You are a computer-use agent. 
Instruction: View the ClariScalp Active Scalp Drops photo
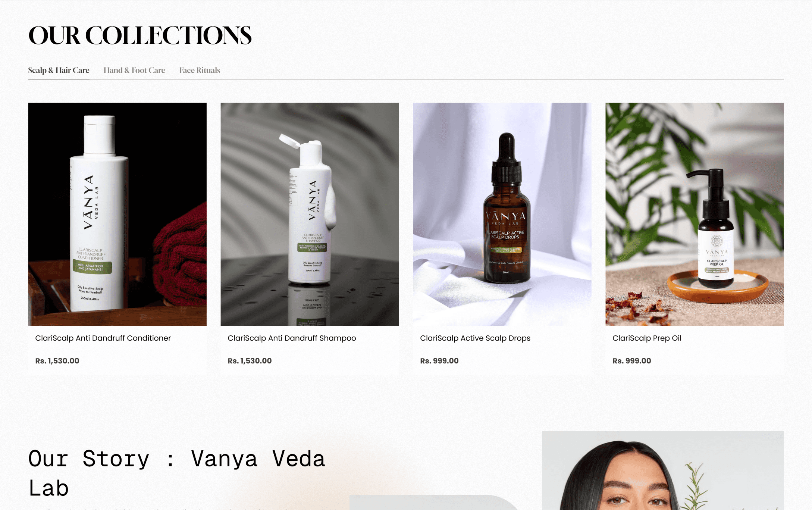pyautogui.click(x=502, y=214)
